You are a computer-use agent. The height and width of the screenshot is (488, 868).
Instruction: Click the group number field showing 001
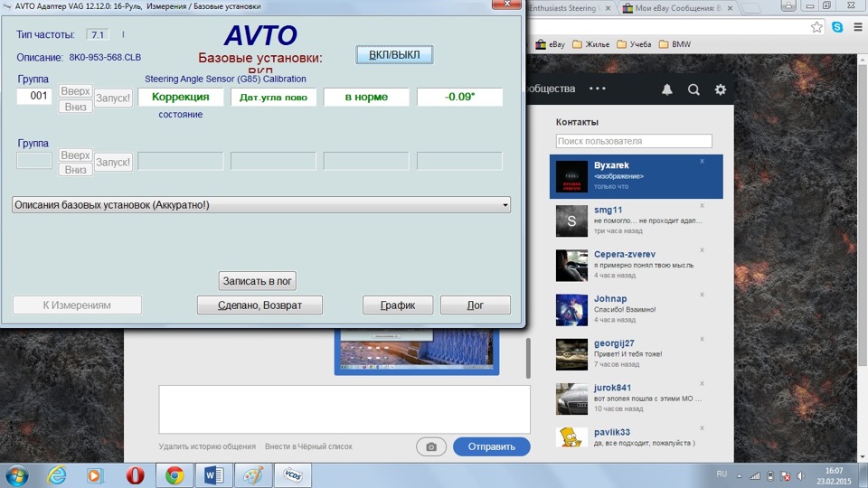click(x=34, y=96)
